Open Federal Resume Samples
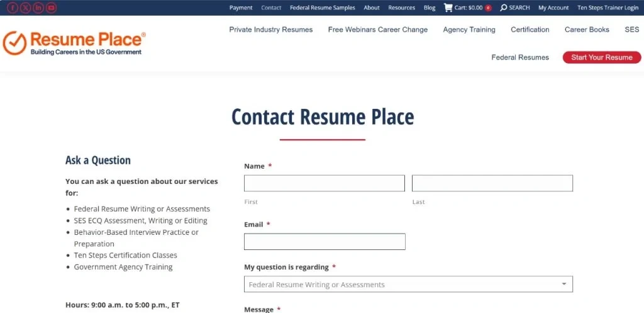The width and height of the screenshot is (644, 313). tap(323, 8)
